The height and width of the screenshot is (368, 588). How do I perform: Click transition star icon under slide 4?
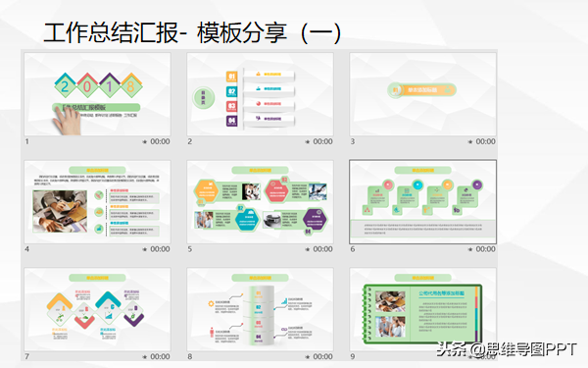(x=145, y=249)
